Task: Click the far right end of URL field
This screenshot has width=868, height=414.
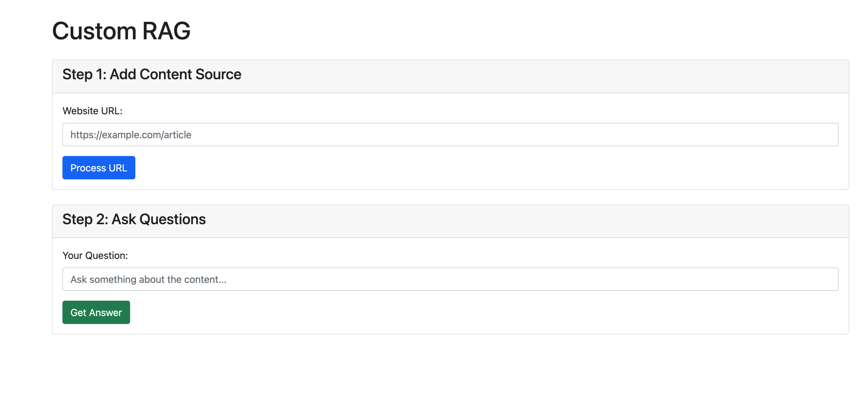Action: pyautogui.click(x=829, y=135)
